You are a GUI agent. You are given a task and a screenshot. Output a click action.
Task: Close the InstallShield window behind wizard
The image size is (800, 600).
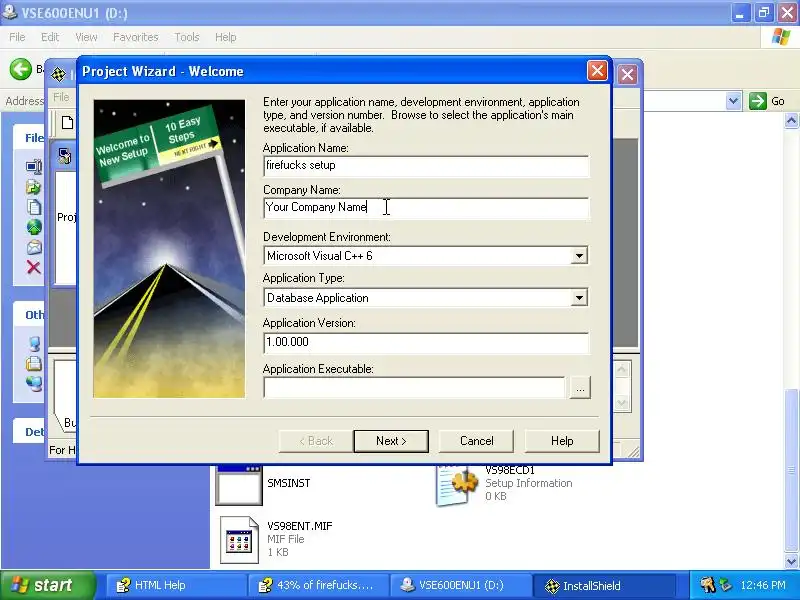point(628,74)
